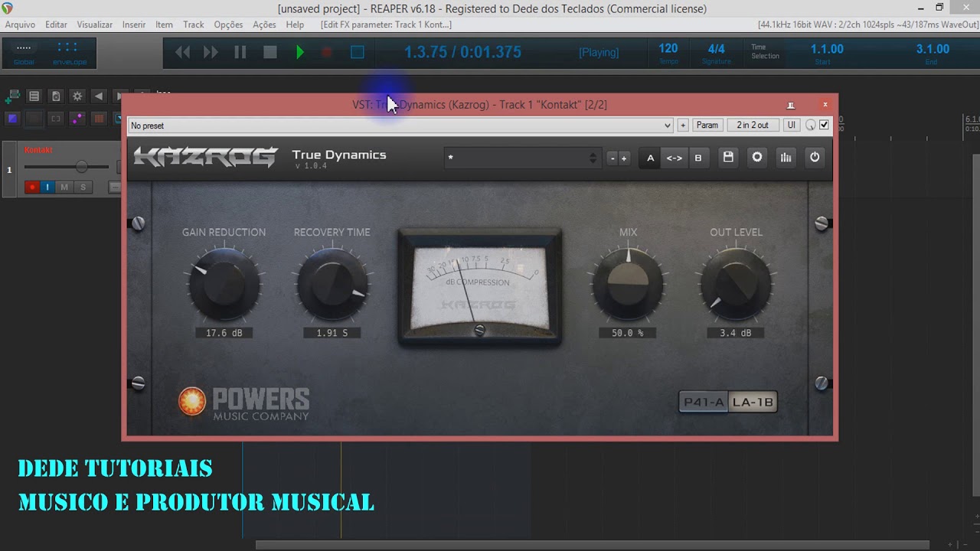
Task: Go to previous preset with minus button
Action: [612, 158]
